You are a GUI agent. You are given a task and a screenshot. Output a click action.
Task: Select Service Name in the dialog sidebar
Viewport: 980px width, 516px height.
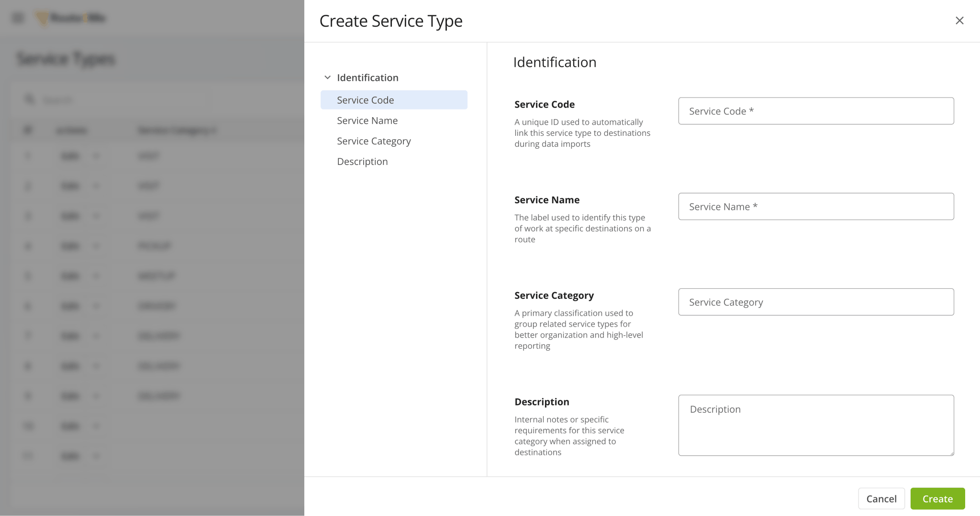[x=367, y=120]
